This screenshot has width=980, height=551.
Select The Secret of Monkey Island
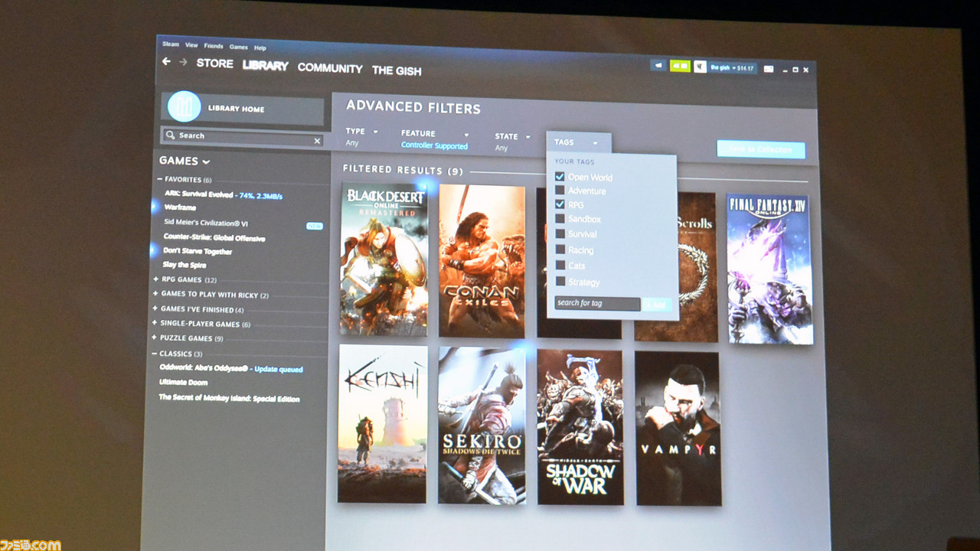(x=229, y=398)
